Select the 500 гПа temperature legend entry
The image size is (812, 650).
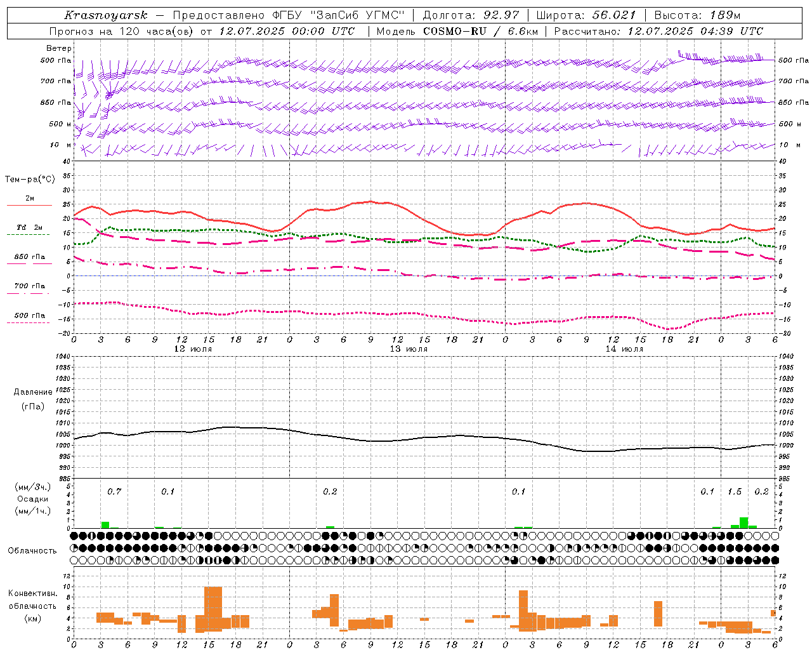click(30, 315)
